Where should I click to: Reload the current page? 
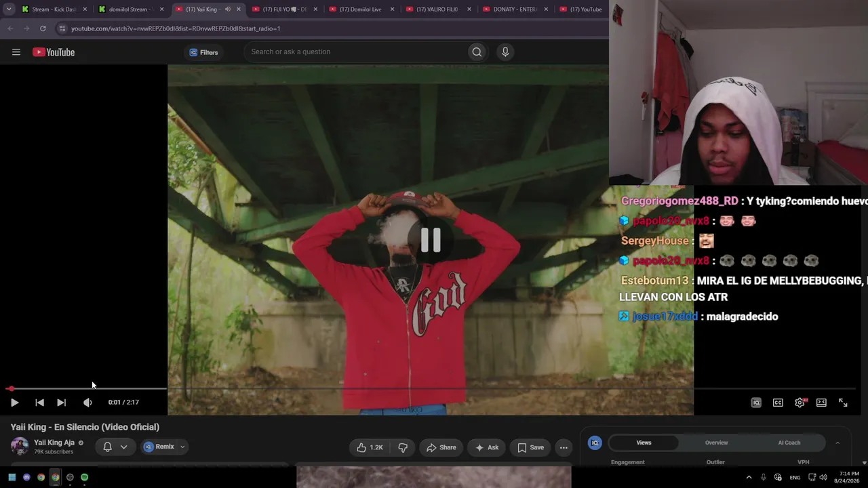pyautogui.click(x=43, y=28)
